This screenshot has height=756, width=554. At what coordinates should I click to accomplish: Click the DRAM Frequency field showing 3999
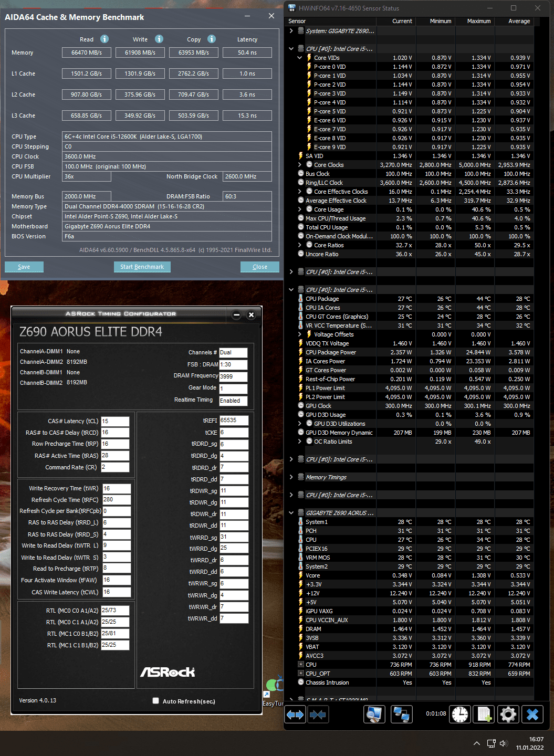click(233, 376)
